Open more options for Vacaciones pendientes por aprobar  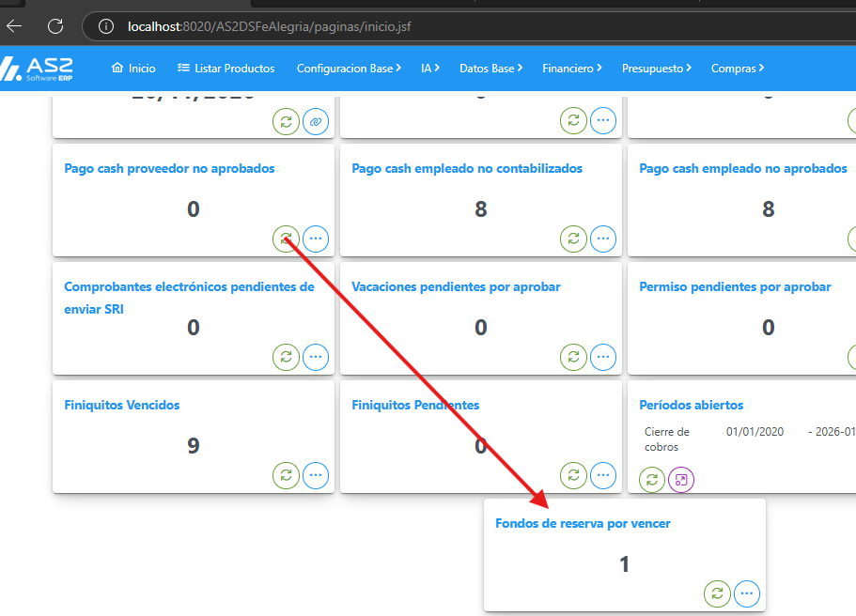pyautogui.click(x=602, y=358)
